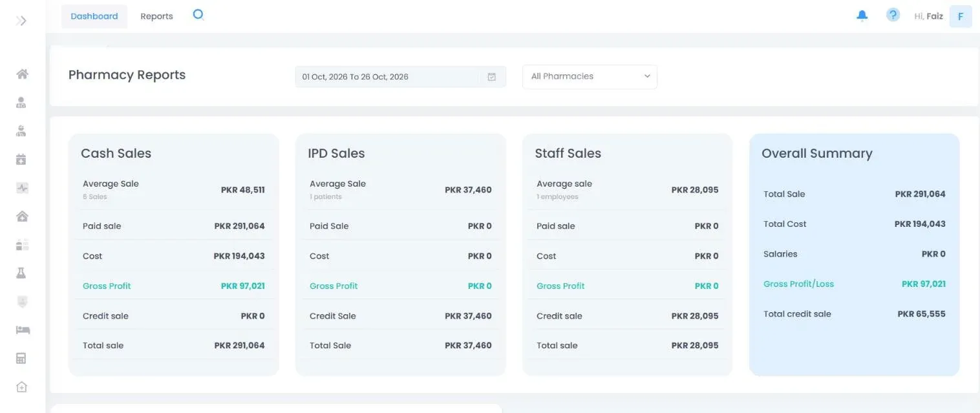
Task: Click IPD Sales Gross Profit label
Action: [334, 286]
